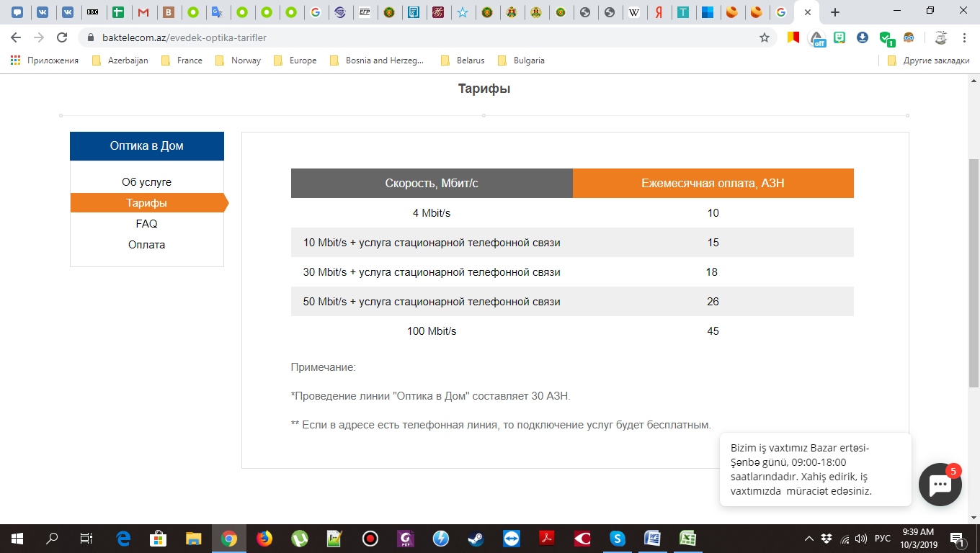
Task: Open the volume control in the tray
Action: click(861, 539)
